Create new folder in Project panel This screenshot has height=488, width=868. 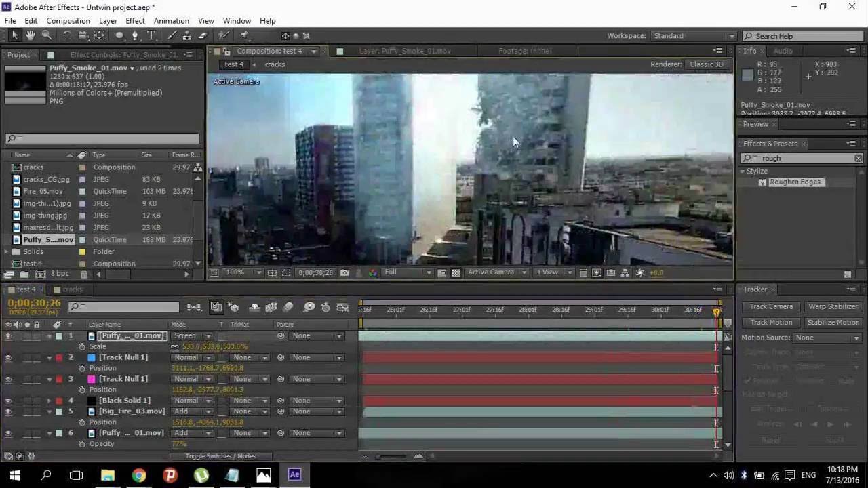(24, 274)
